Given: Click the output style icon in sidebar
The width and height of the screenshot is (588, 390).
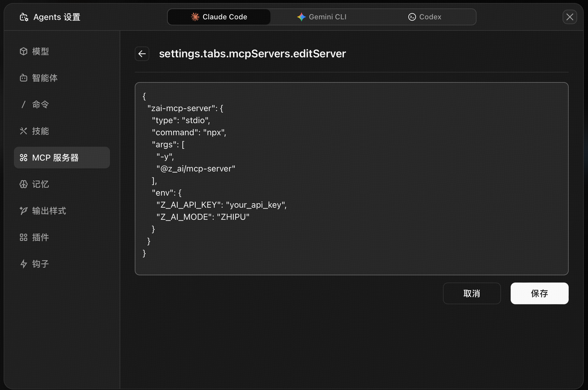Looking at the screenshot, I should 23,211.
